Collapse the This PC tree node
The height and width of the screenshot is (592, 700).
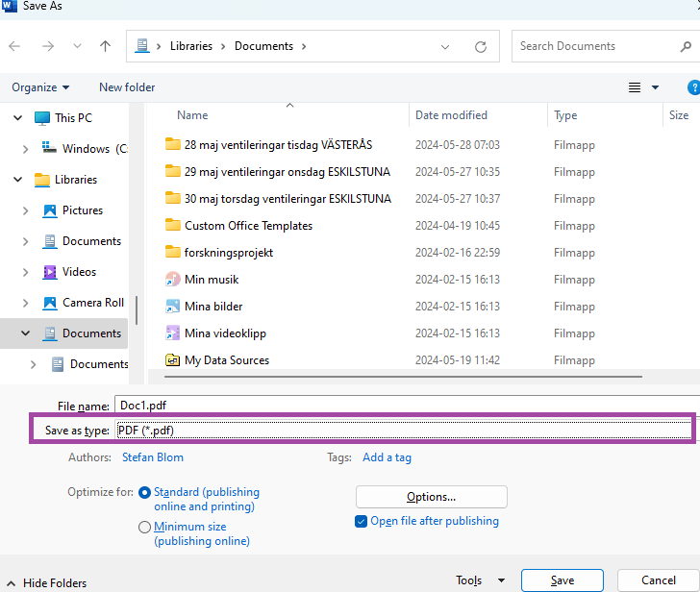18,118
